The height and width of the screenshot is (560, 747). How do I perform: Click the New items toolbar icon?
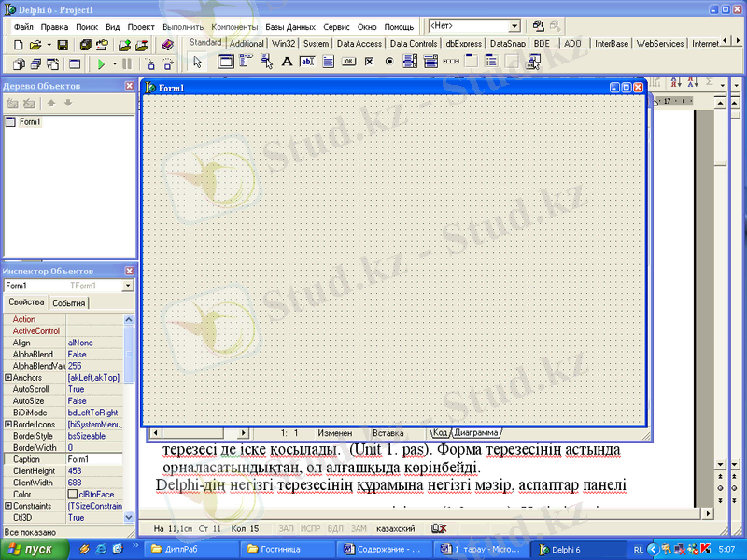[18, 45]
